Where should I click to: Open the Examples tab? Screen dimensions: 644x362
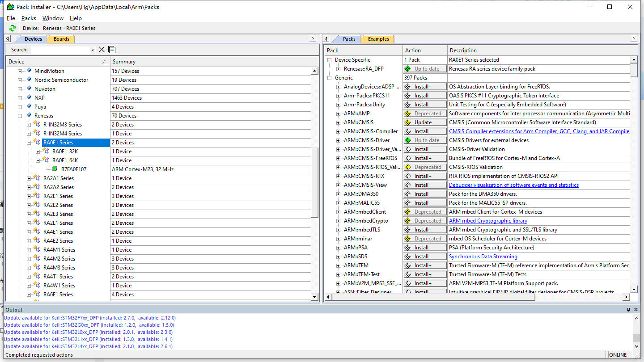pyautogui.click(x=378, y=39)
